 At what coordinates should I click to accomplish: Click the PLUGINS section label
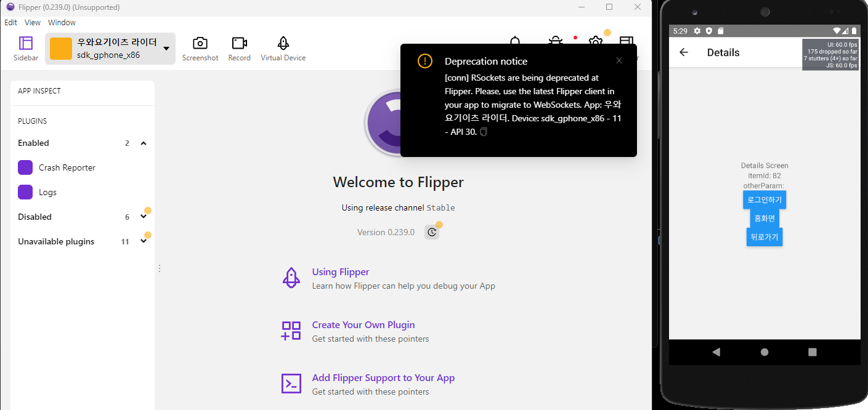tap(33, 121)
